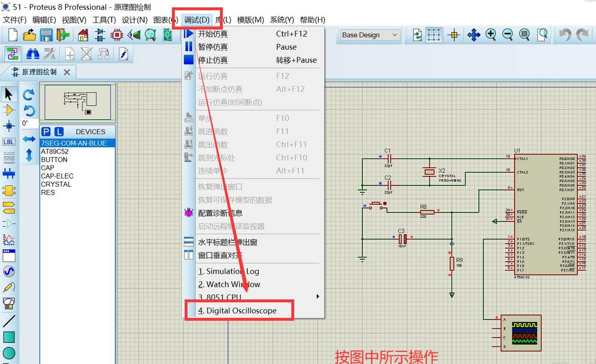Click the schematic overview thumbnail
The image size is (596, 364).
click(x=77, y=102)
